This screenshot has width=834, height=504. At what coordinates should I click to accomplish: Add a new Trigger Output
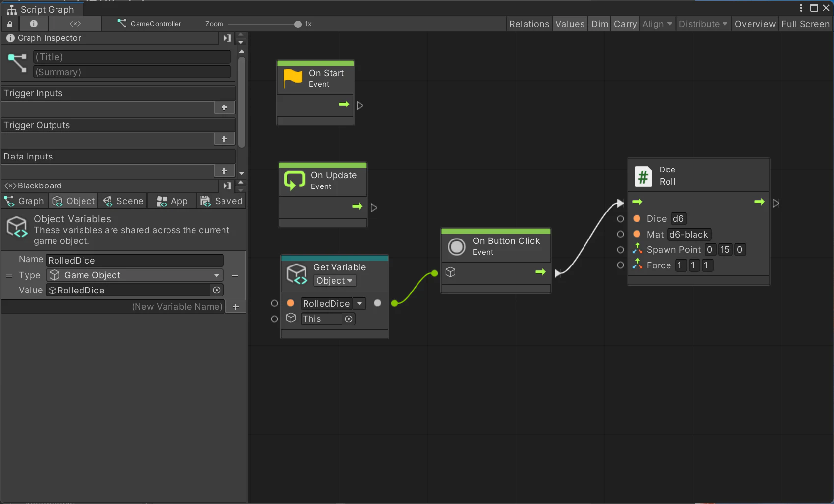click(x=224, y=139)
